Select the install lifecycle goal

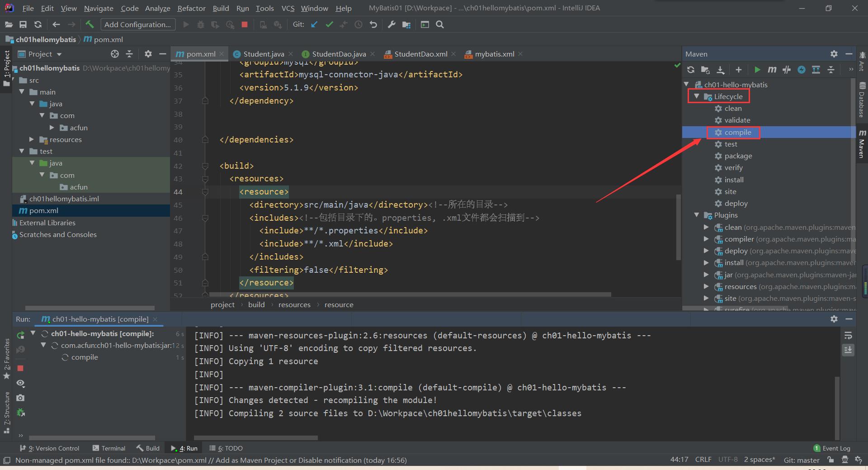pyautogui.click(x=733, y=180)
